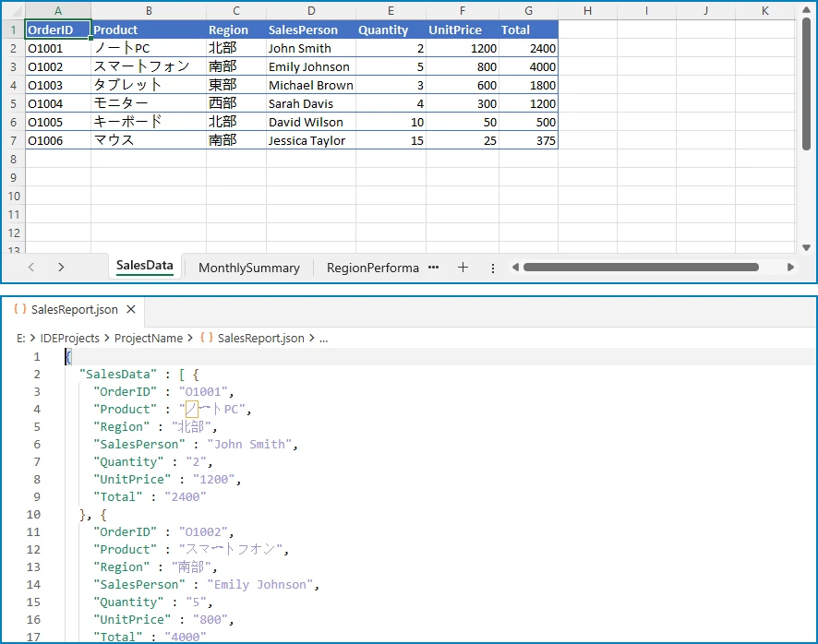Screen dimensions: 818x644
Task: Select cell containing Jessica Taylor
Action: [x=311, y=140]
